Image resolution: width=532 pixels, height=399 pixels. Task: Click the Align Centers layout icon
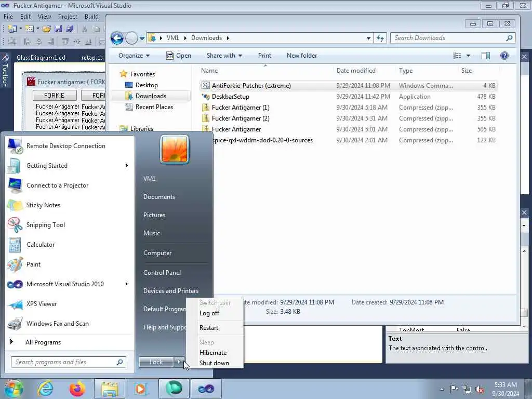(x=39, y=42)
